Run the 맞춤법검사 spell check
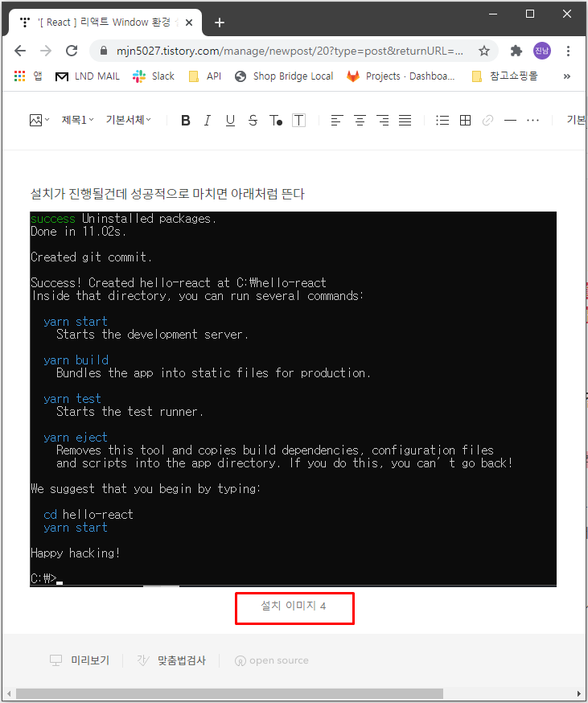This screenshot has width=588, height=703. point(171,660)
